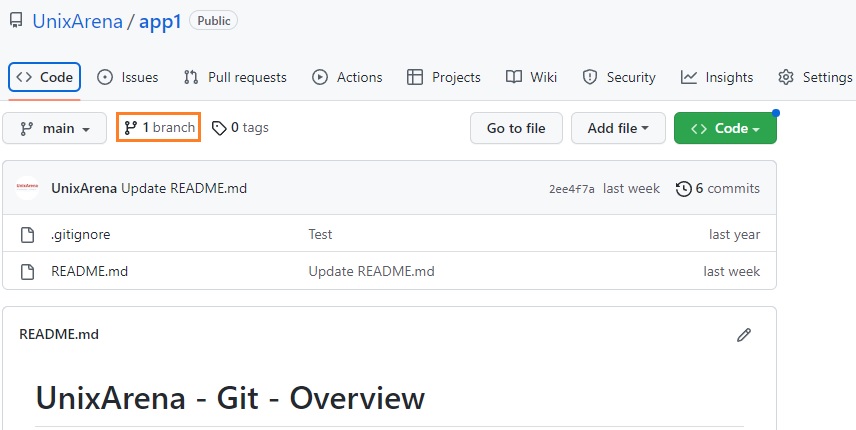This screenshot has width=856, height=430.
Task: Go to the Security tab
Action: pyautogui.click(x=619, y=77)
